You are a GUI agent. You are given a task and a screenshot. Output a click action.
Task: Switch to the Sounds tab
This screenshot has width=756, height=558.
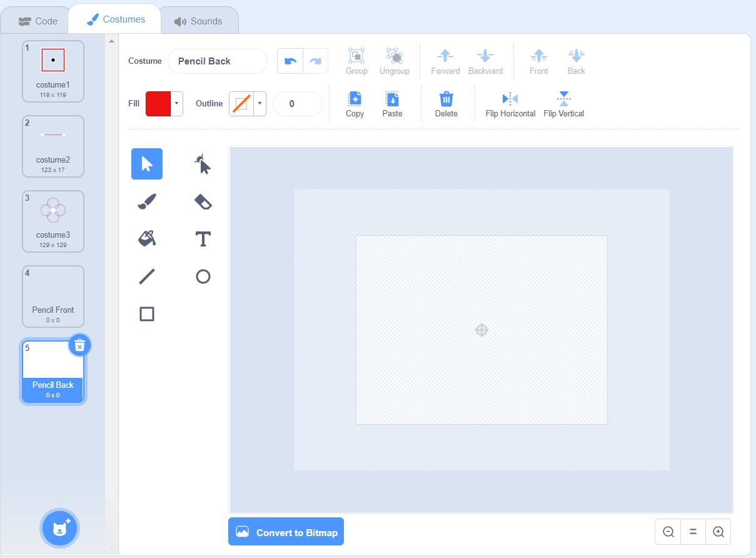coord(198,21)
